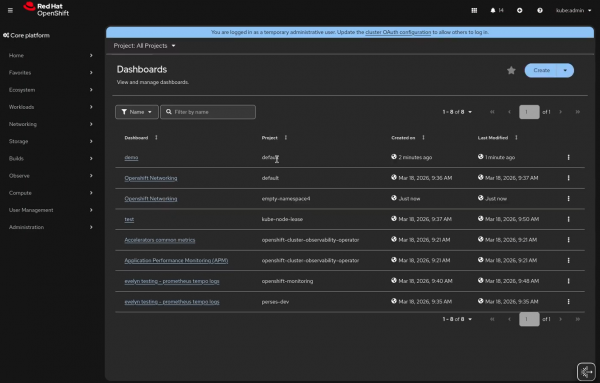Click the plus quick-create icon in header
Screen dimensions: 600x383
click(520, 10)
